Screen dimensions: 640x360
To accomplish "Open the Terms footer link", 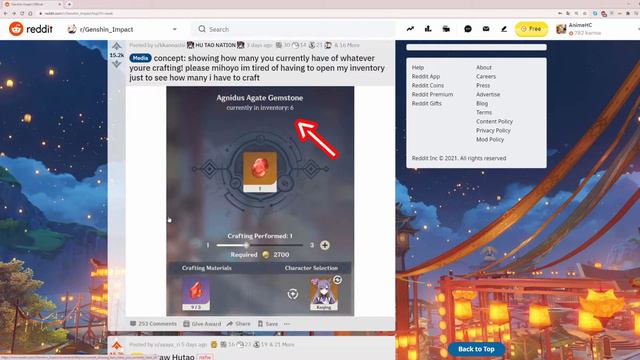I will 484,112.
